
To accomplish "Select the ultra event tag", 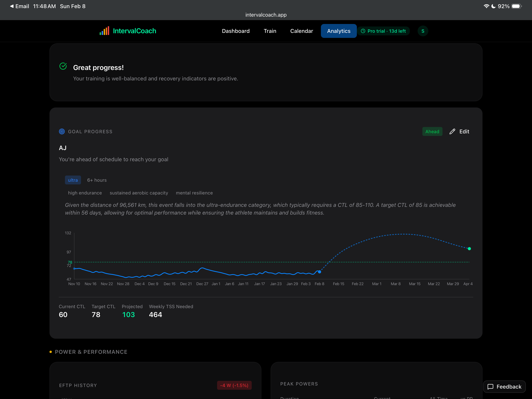I will [x=73, y=180].
